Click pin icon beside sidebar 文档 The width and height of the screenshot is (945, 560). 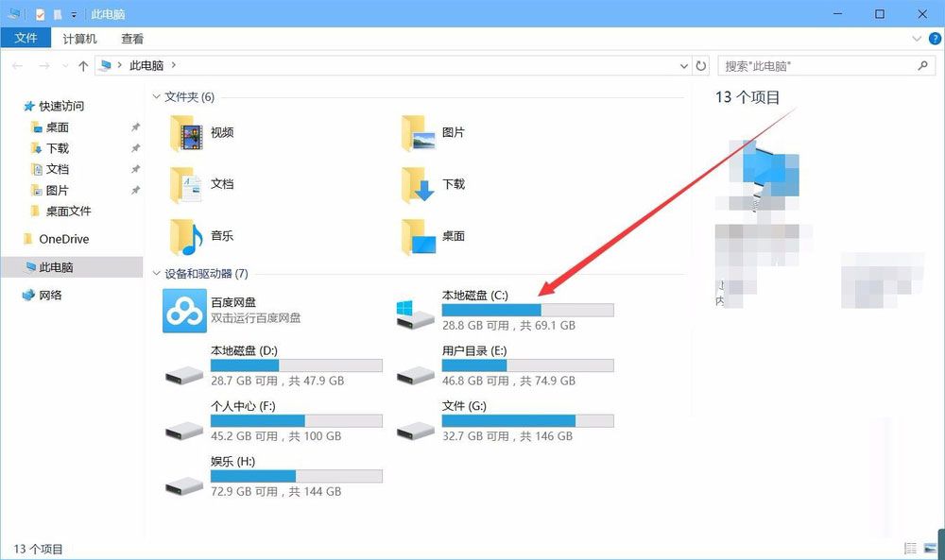(135, 169)
